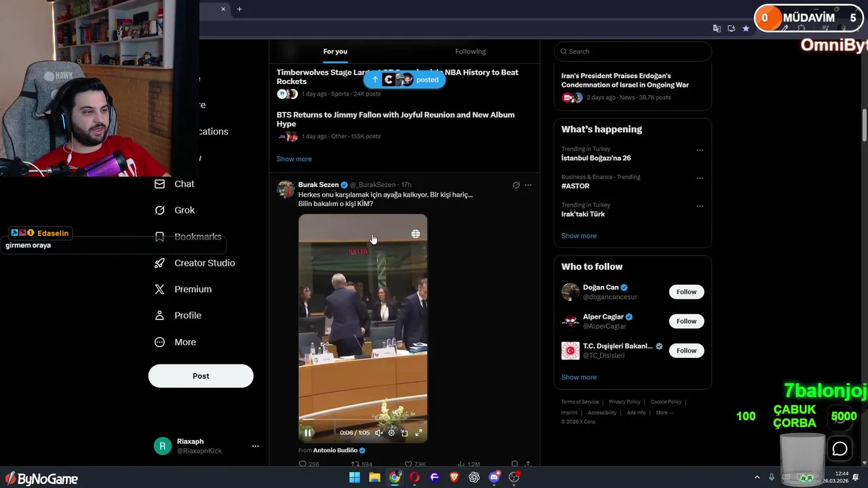Click the translate page icon
The width and height of the screenshot is (868, 488).
(x=717, y=28)
